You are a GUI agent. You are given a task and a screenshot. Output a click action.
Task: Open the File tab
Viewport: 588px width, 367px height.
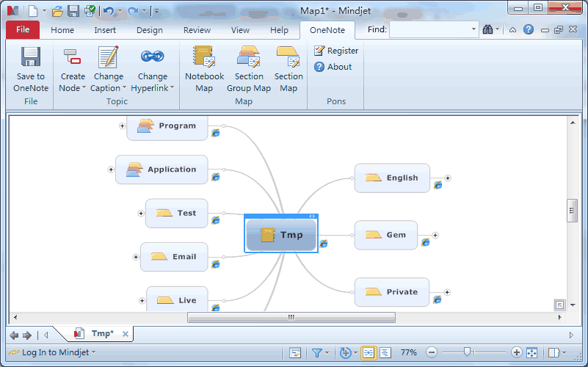(23, 29)
